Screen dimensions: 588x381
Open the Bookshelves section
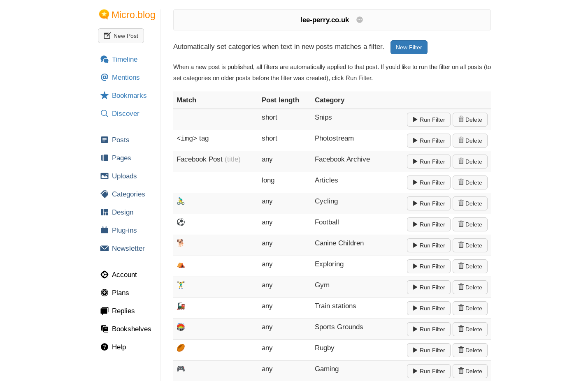[x=131, y=329]
